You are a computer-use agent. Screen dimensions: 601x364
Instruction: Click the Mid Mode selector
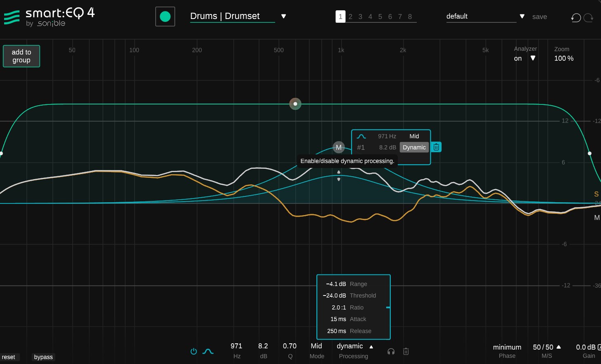316,346
